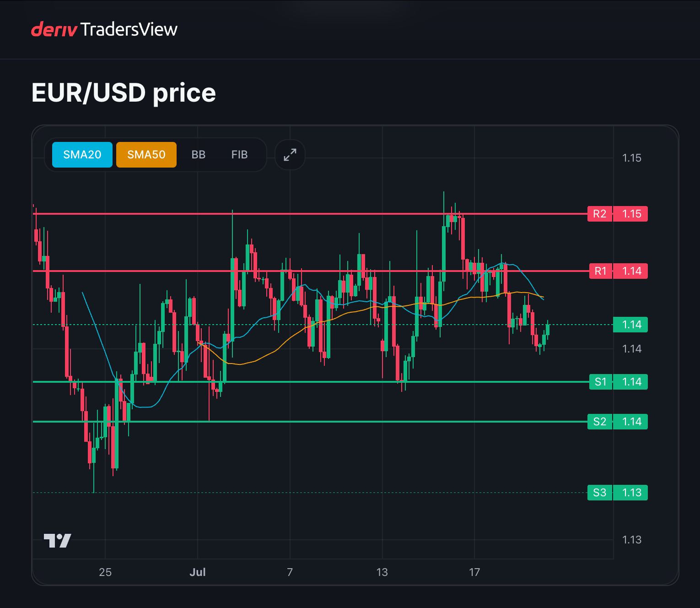Click the Jul date label on time axis
700x608 pixels.
[x=198, y=572]
